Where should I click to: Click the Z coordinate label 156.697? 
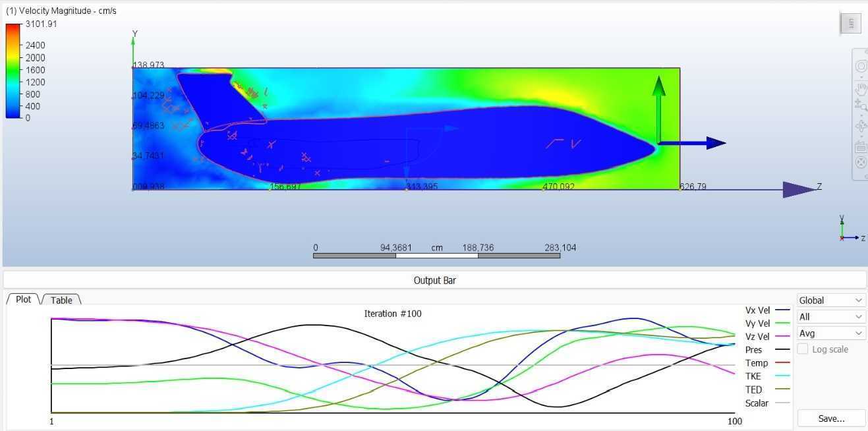pyautogui.click(x=286, y=187)
